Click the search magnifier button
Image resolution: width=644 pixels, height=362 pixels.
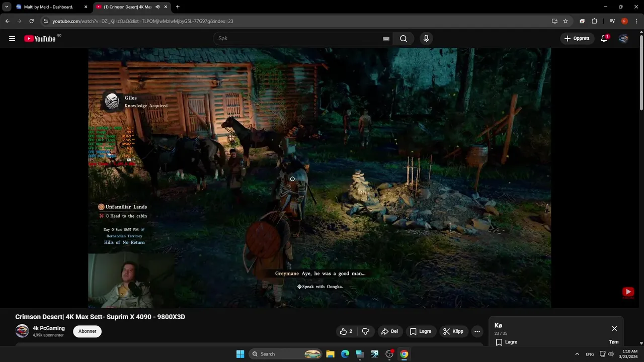(x=404, y=39)
